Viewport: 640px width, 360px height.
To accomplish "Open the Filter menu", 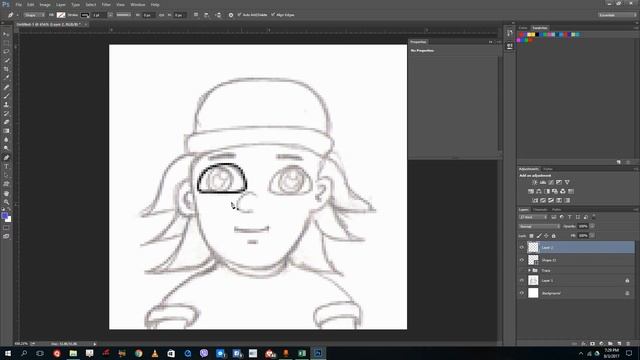I will tap(106, 4).
